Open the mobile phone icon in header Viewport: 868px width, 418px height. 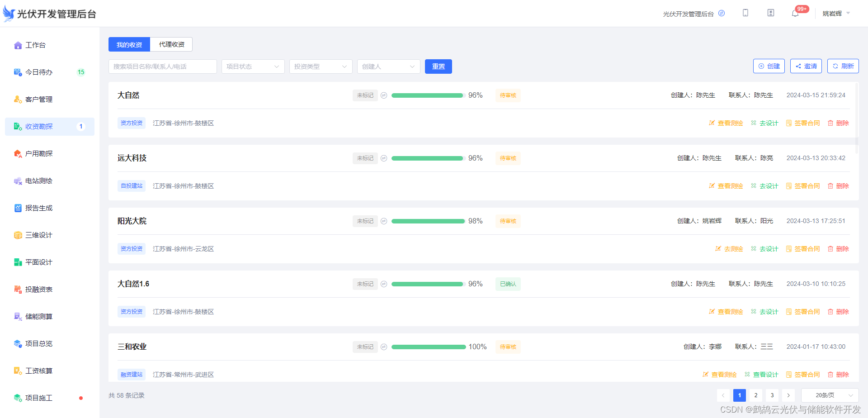[x=745, y=13]
